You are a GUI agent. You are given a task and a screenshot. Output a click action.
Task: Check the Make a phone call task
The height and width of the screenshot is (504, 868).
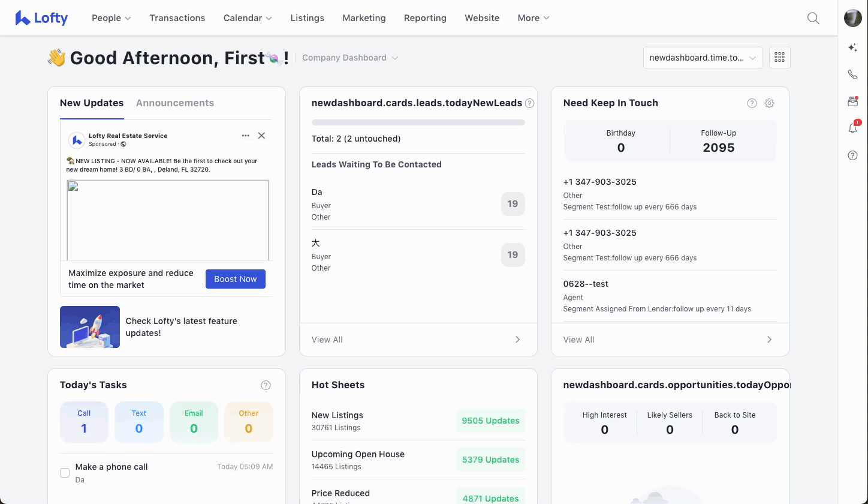[65, 473]
